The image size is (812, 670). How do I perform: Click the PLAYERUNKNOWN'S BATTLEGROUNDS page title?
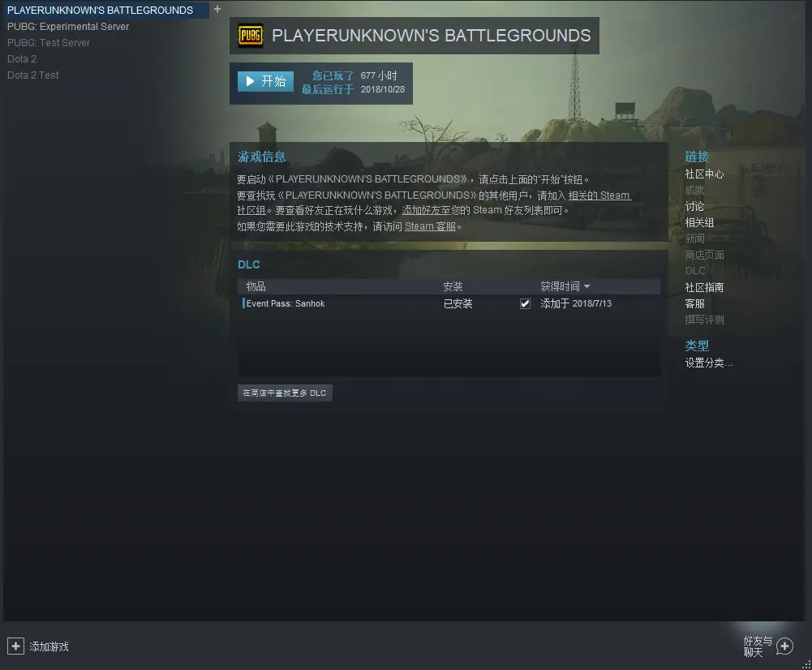click(432, 35)
